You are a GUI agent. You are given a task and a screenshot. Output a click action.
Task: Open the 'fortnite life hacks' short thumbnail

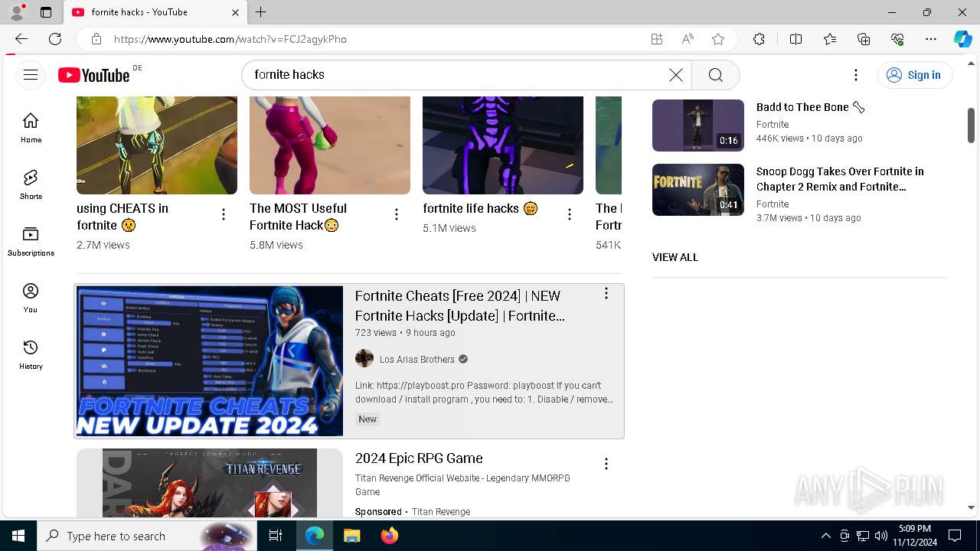click(x=503, y=145)
